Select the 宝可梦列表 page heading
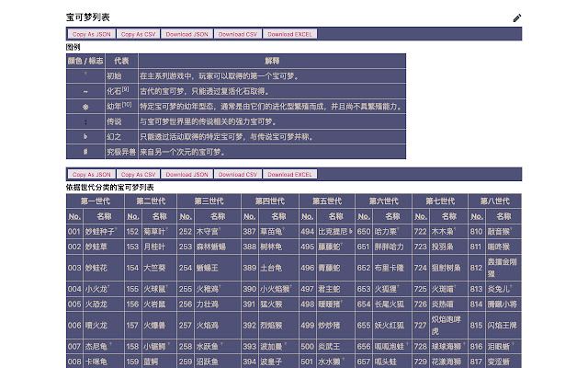The width and height of the screenshot is (588, 368). [x=88, y=17]
